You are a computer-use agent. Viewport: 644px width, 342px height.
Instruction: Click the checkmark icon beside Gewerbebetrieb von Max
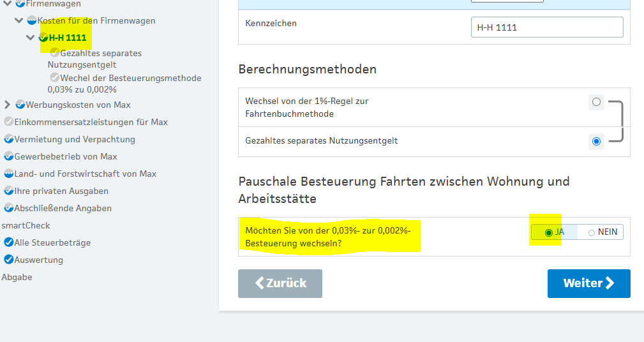pyautogui.click(x=9, y=156)
